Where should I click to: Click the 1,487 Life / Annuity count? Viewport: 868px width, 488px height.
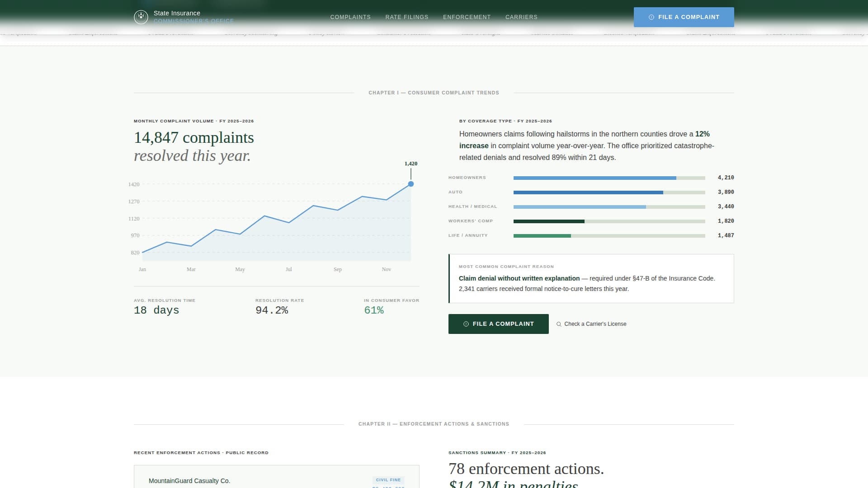click(x=726, y=235)
